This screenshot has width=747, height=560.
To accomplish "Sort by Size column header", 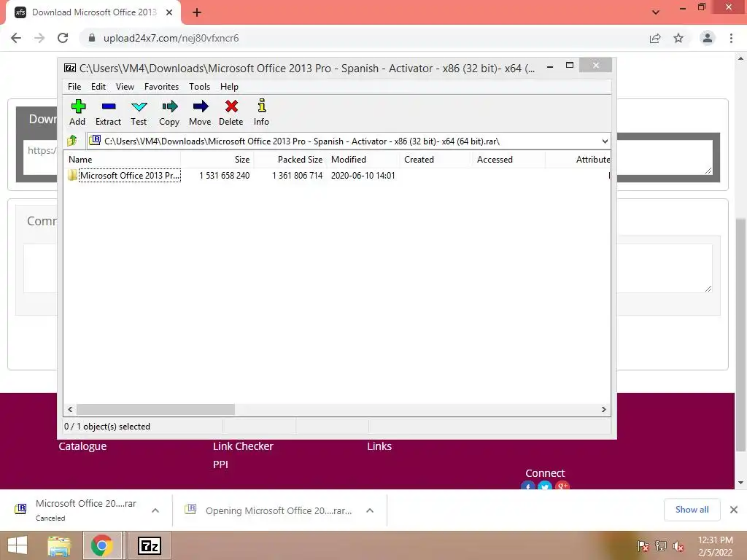I will (x=217, y=160).
